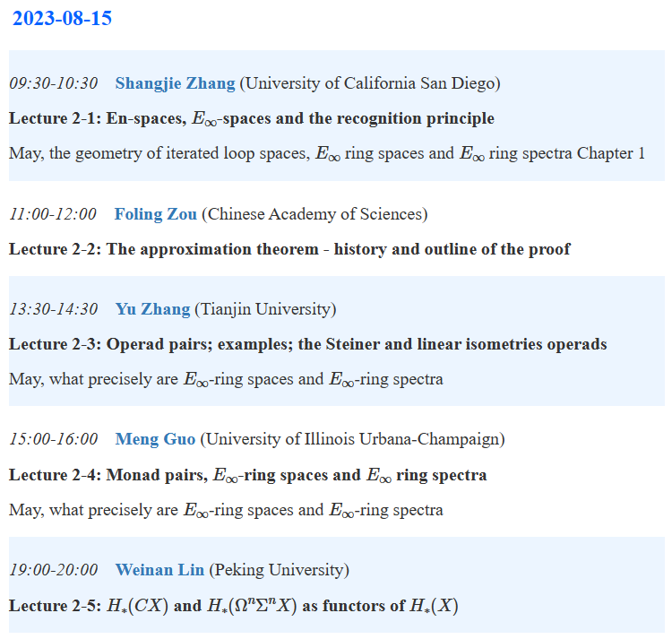Click the 13:30-14:30 time label
672x639 pixels.
click(x=53, y=309)
